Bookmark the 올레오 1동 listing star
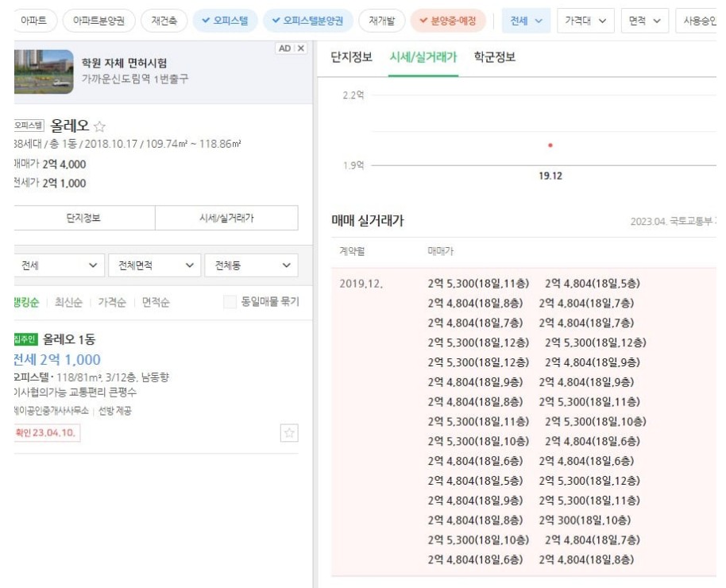The height and width of the screenshot is (588, 726). point(289,433)
